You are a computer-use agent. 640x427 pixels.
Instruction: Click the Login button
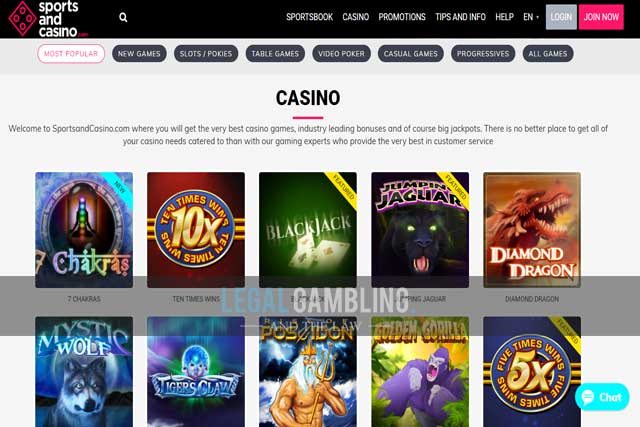coord(561,17)
